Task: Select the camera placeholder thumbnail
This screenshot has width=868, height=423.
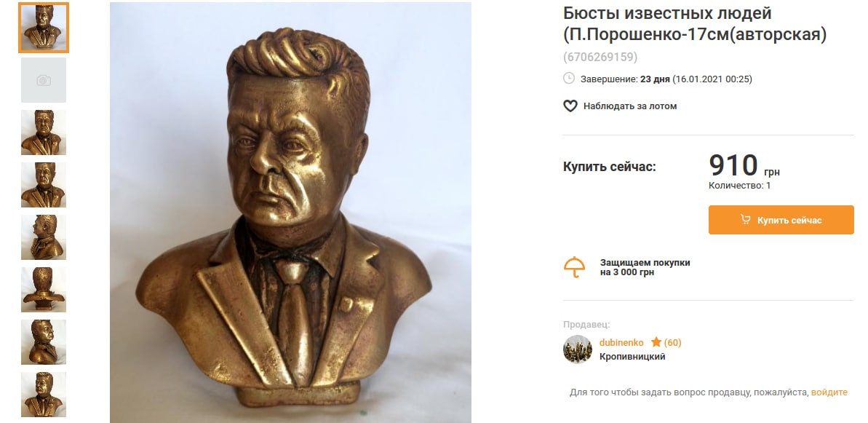Action: (x=44, y=80)
